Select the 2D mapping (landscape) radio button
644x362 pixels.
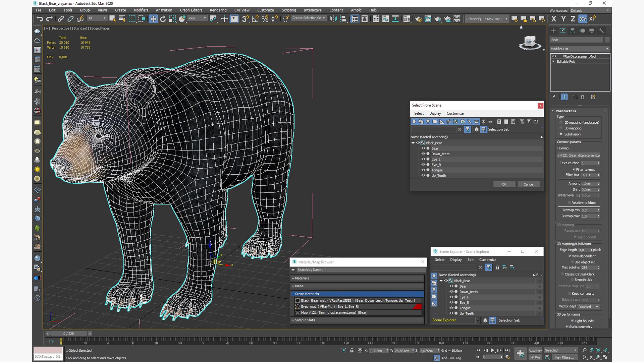pyautogui.click(x=561, y=122)
